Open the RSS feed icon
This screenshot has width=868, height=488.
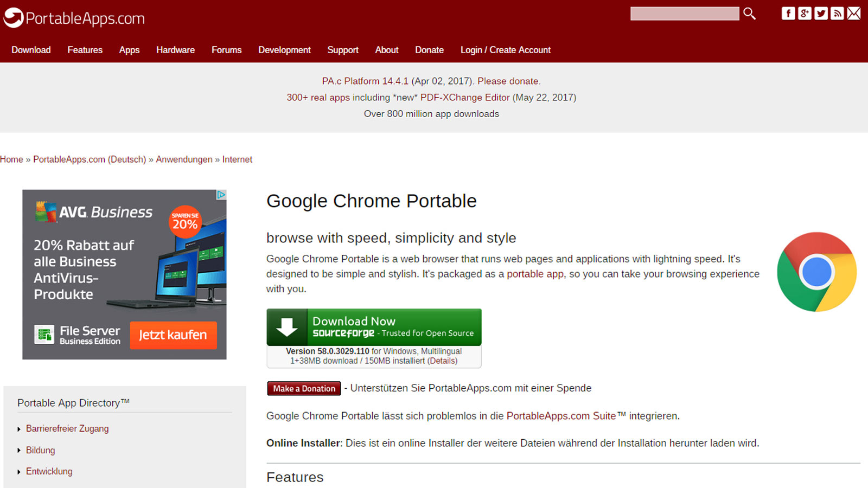[x=837, y=14]
